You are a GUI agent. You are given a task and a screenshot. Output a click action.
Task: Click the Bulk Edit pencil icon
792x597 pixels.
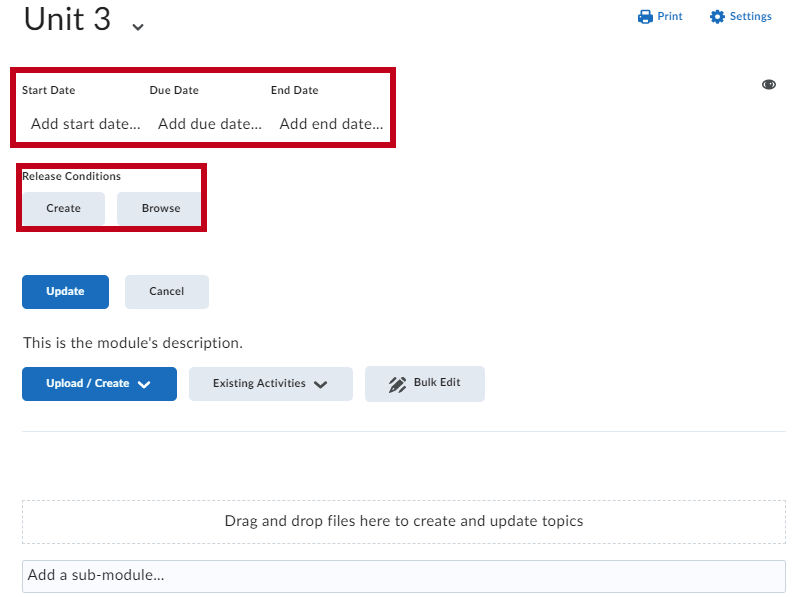[397, 384]
